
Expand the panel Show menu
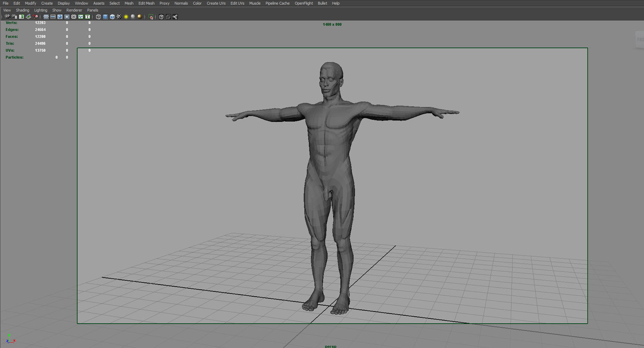[57, 10]
